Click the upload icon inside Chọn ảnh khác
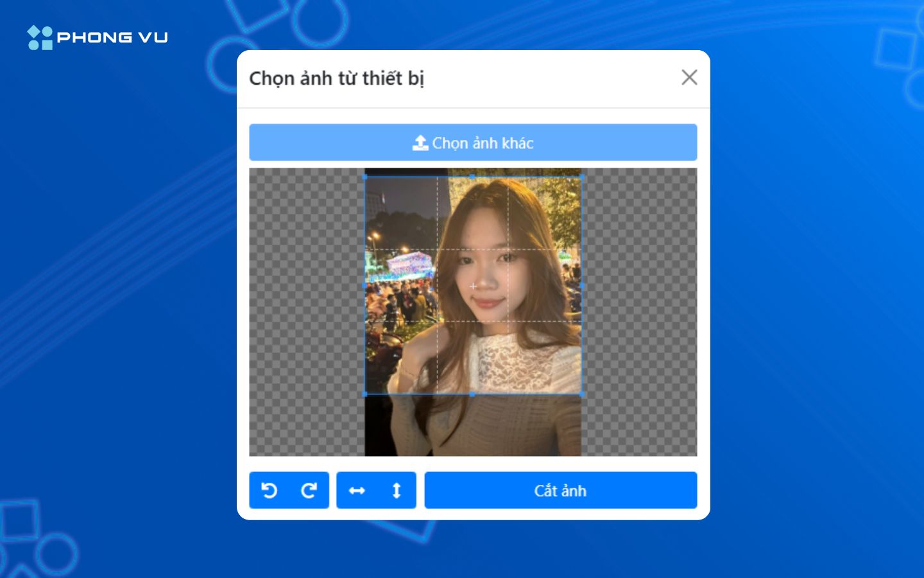The image size is (924, 578). click(x=420, y=142)
